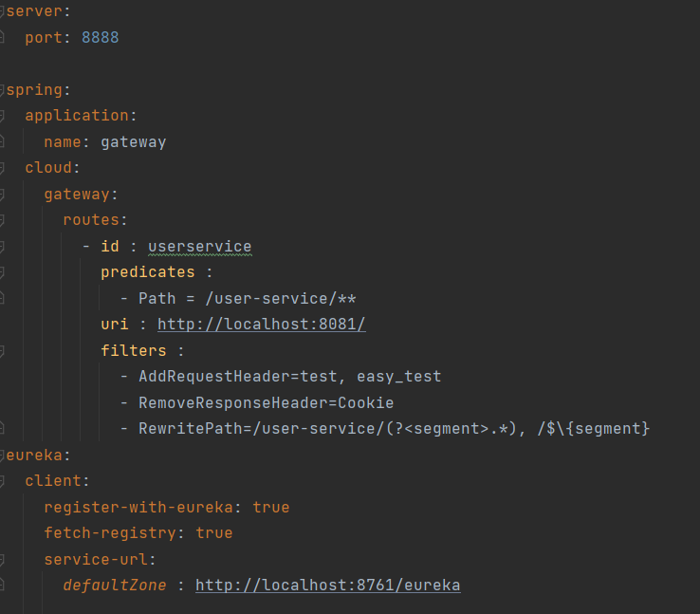Collapse the routes block fold marker
The height and width of the screenshot is (614, 700).
tap(2, 220)
